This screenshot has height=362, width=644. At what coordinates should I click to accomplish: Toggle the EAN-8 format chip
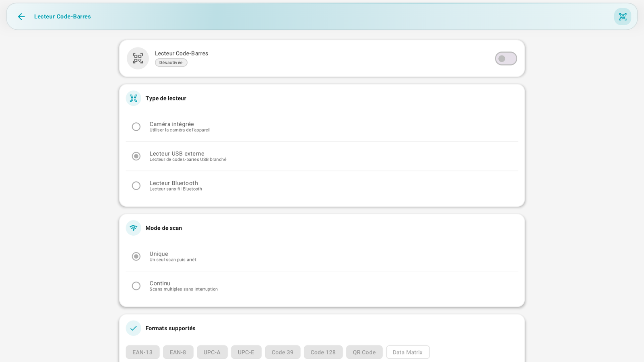(178, 352)
